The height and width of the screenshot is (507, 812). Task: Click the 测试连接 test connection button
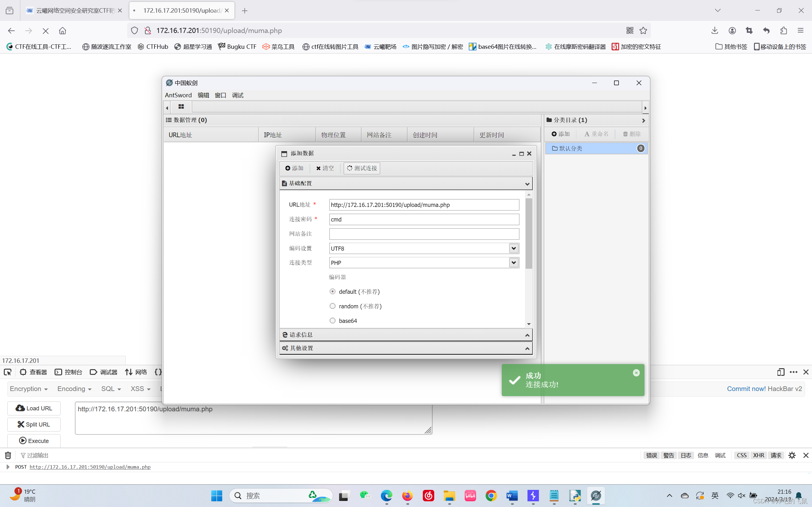point(362,168)
